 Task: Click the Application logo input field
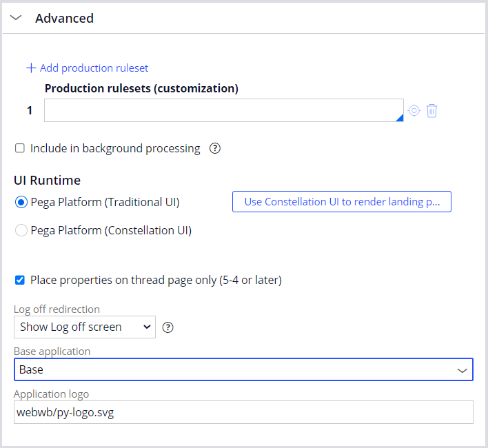click(x=243, y=412)
